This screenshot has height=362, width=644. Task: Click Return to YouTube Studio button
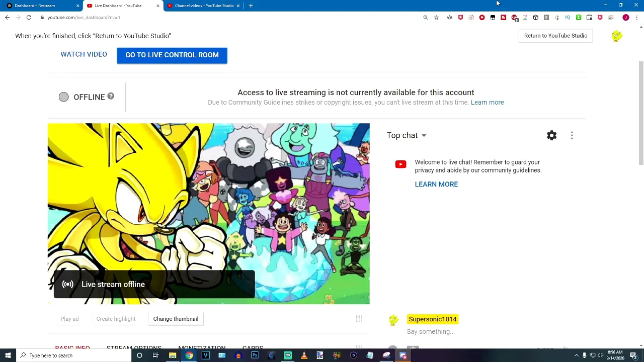[555, 36]
